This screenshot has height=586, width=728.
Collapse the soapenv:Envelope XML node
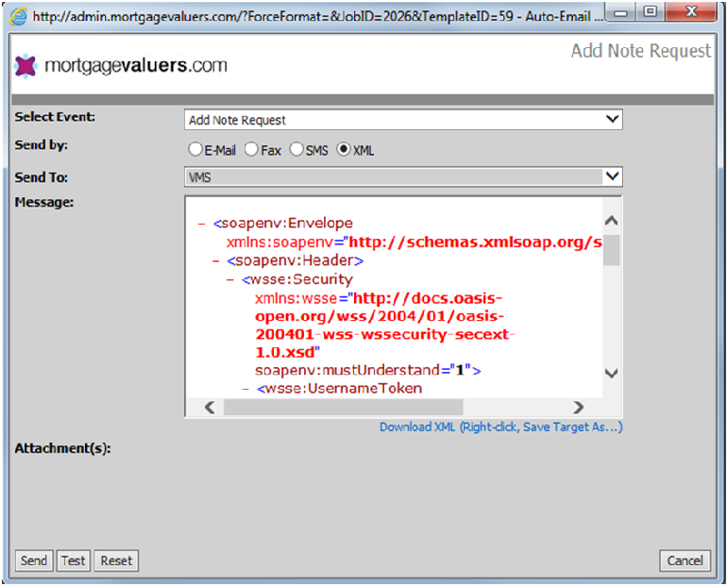tap(201, 224)
